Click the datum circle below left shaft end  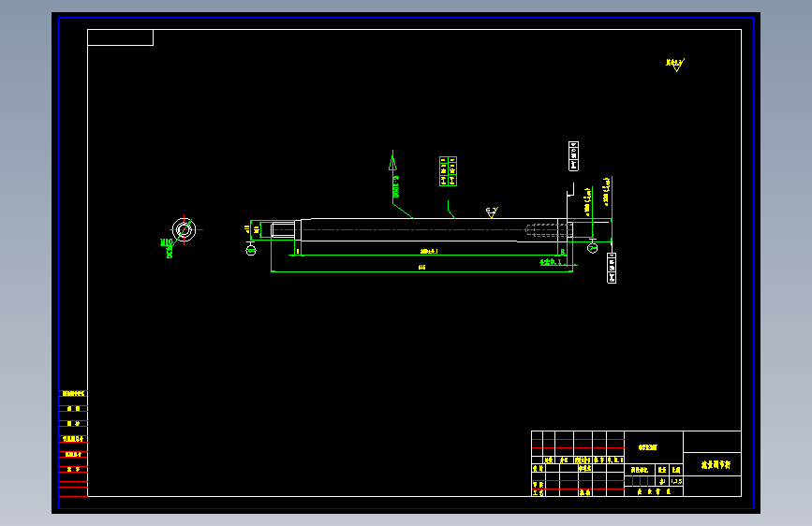[251, 251]
